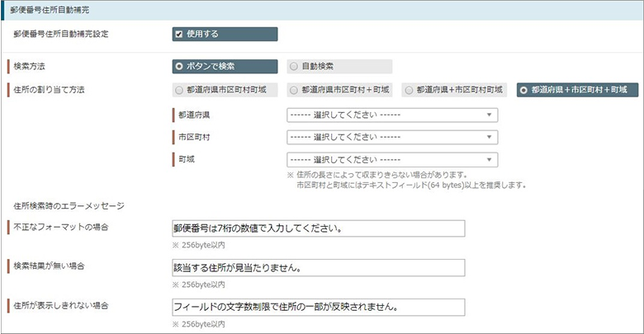Click the 郵便番号住所自動補完設定 label
644x334 pixels.
pyautogui.click(x=61, y=34)
